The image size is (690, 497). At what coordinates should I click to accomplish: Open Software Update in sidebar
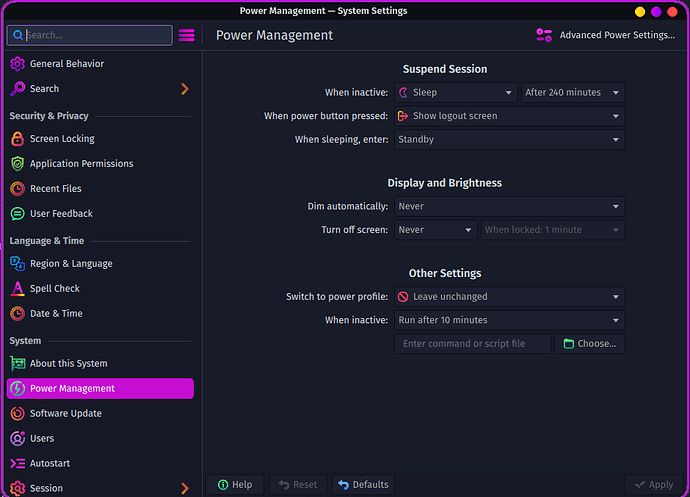pos(65,414)
